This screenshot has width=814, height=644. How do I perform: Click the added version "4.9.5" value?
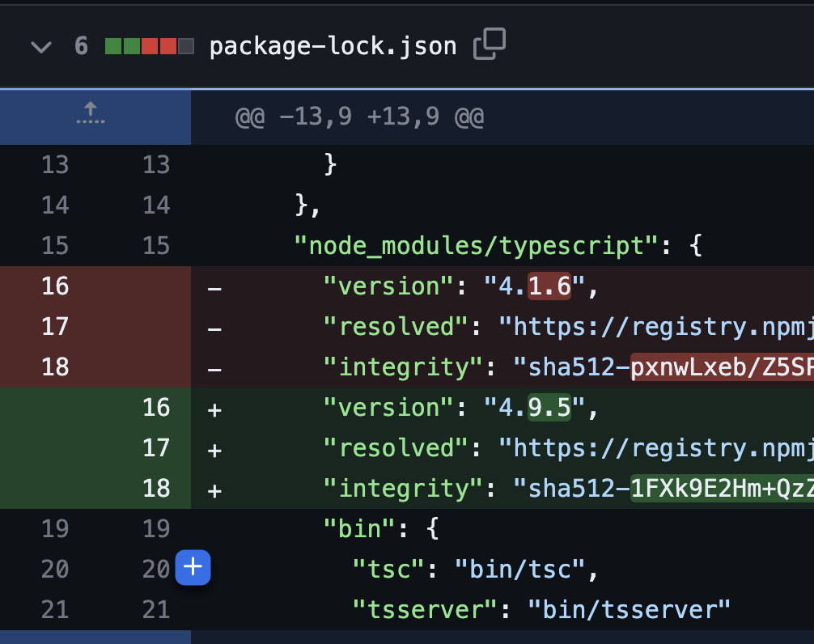coord(535,408)
